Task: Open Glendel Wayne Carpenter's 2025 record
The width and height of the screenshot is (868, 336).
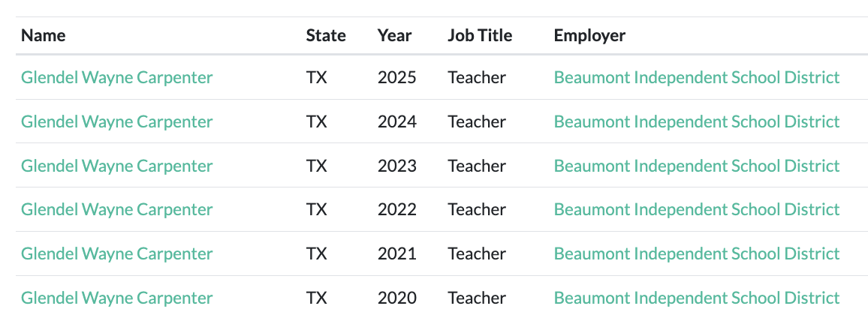Action: (x=117, y=78)
